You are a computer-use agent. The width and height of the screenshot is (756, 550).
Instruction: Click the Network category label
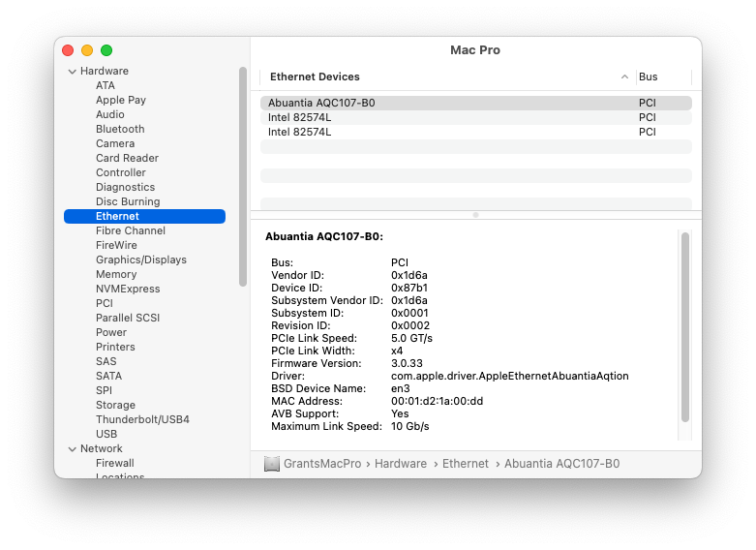(102, 448)
